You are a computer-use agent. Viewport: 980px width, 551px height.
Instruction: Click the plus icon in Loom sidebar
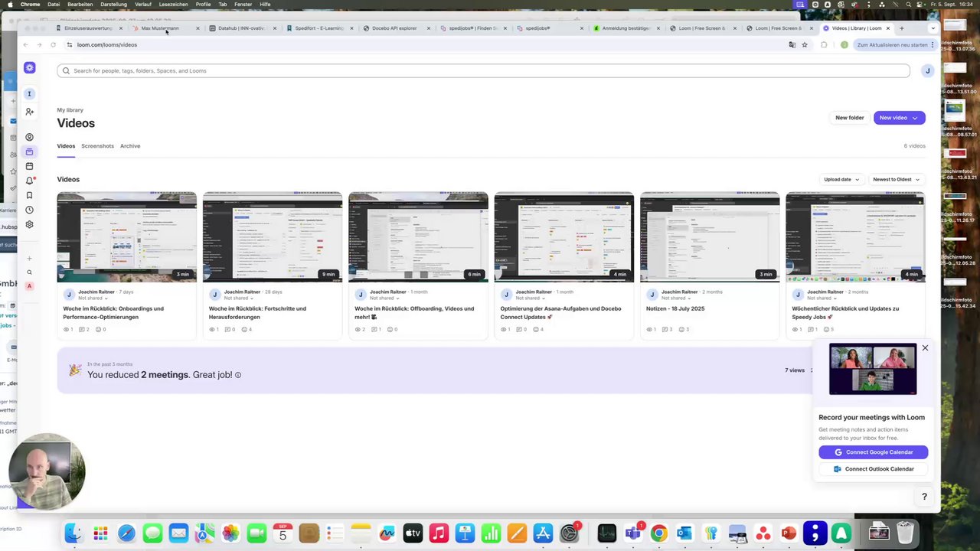29,258
